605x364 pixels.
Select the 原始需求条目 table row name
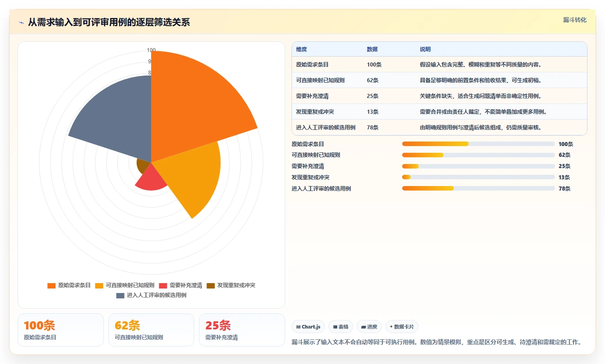click(x=312, y=64)
